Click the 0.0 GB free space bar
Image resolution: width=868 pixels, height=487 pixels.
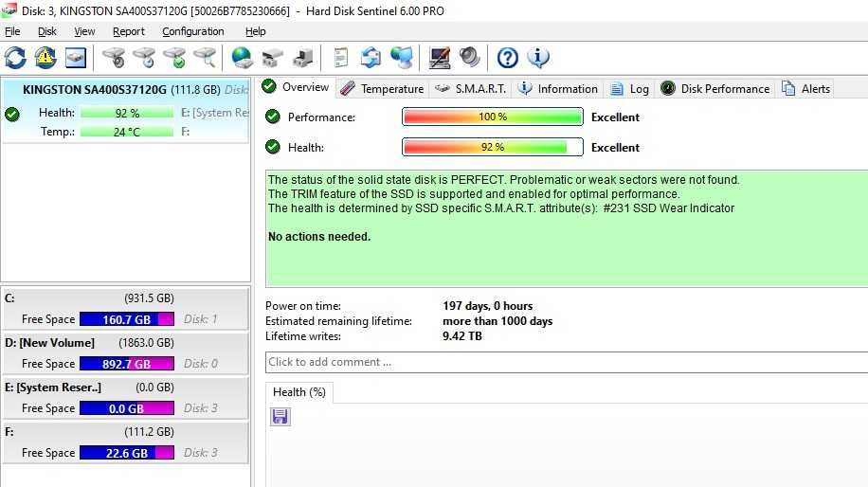127,408
